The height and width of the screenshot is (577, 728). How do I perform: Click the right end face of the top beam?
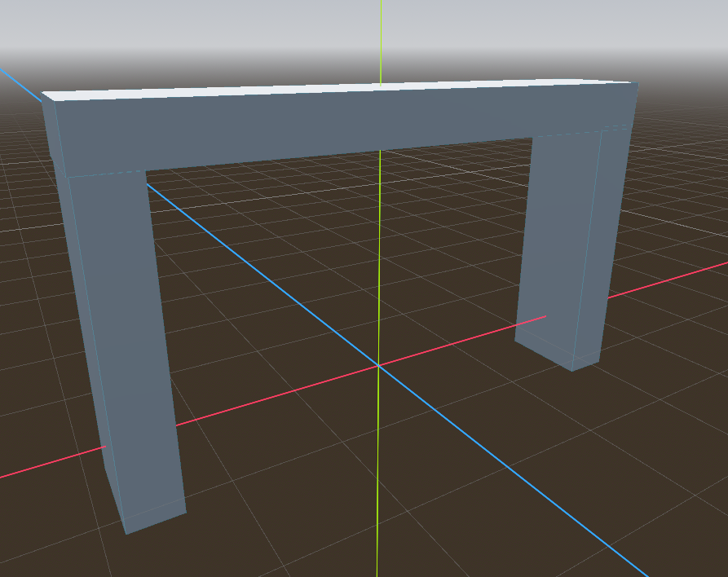pos(633,104)
